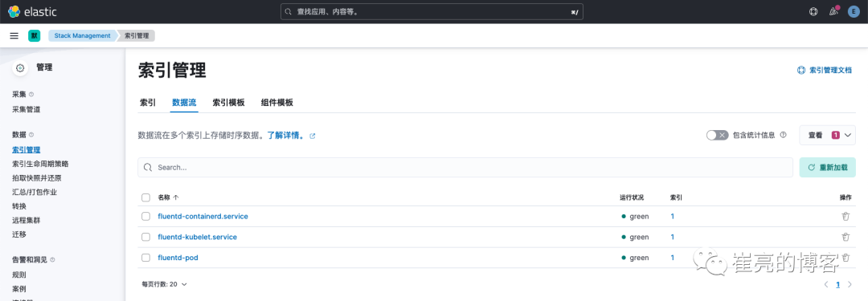Click green status of fluentd-kubelet.service

[635, 237]
